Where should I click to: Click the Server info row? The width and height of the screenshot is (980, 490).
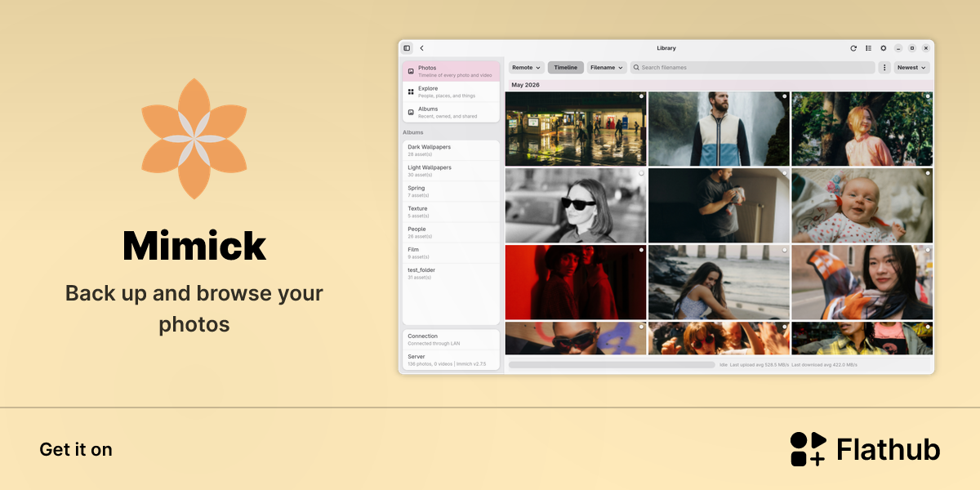click(451, 359)
